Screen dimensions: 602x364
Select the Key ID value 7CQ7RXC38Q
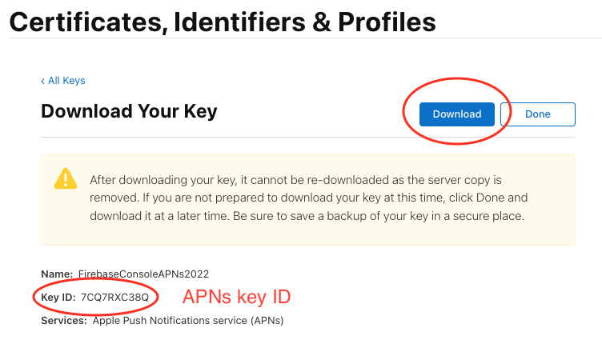tap(114, 298)
